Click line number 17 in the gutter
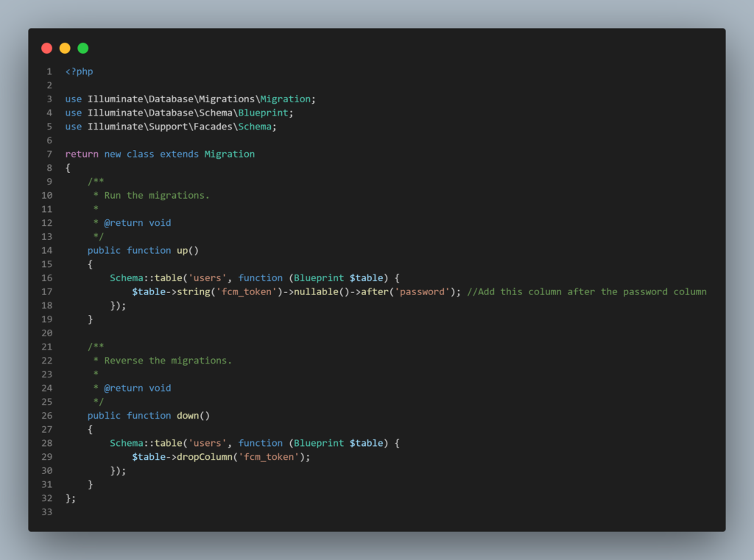 tap(46, 291)
